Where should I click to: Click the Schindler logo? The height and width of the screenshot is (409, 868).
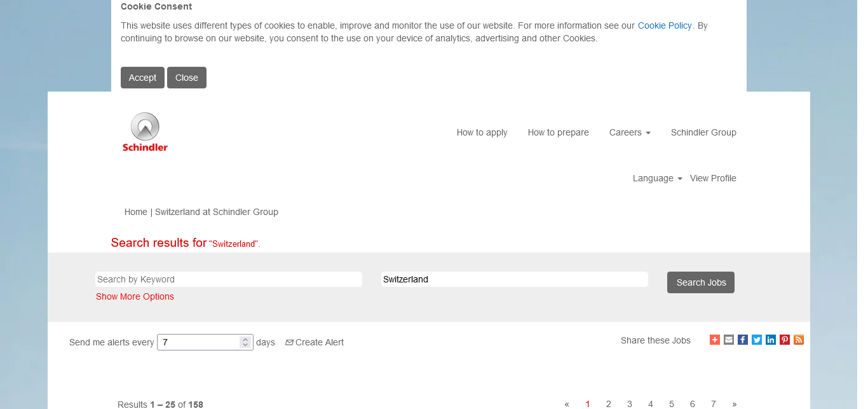point(145,132)
